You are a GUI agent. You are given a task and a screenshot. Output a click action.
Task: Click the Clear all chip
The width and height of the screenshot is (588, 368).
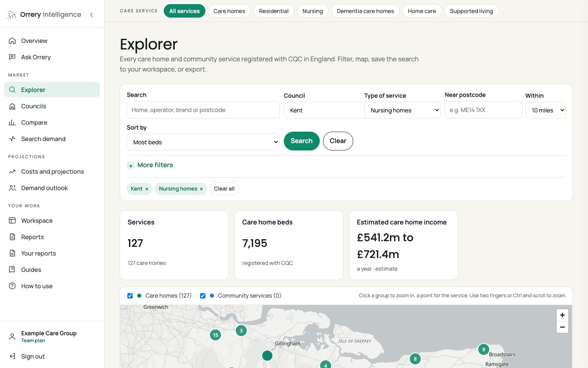point(224,188)
